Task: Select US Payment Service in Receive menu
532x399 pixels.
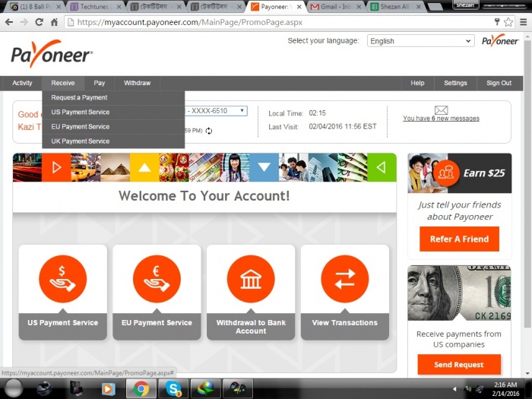Action: pos(113,112)
